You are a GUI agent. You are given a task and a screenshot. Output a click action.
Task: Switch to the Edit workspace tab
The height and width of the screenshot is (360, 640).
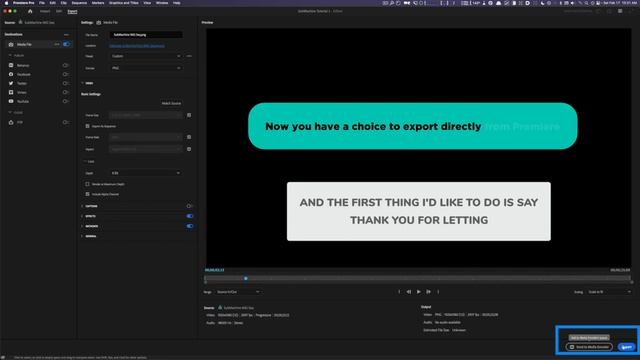59,11
